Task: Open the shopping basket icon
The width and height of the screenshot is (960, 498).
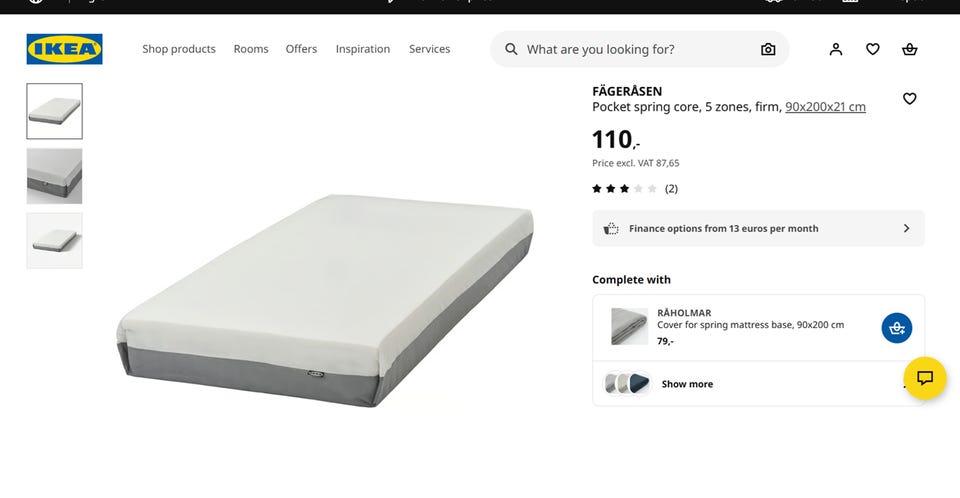Action: tap(909, 49)
